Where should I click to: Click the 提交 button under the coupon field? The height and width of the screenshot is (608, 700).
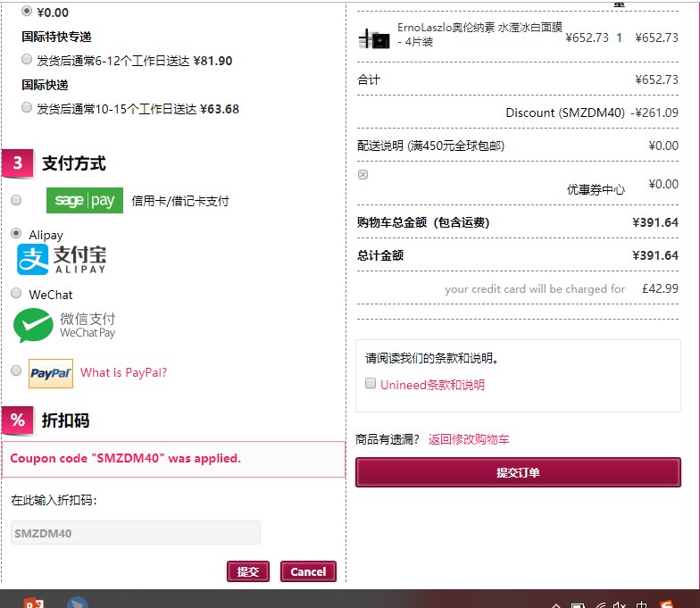[x=248, y=571]
